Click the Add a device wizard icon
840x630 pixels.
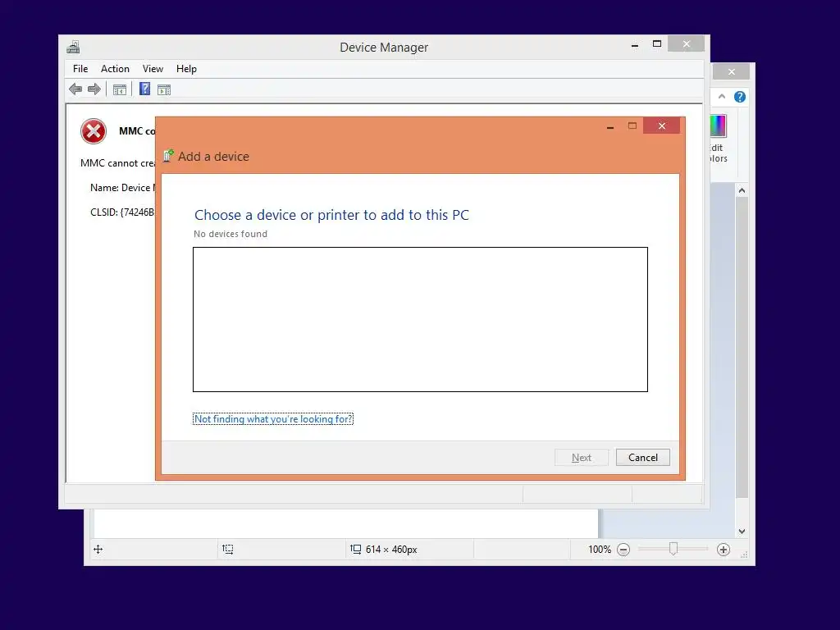tap(168, 156)
